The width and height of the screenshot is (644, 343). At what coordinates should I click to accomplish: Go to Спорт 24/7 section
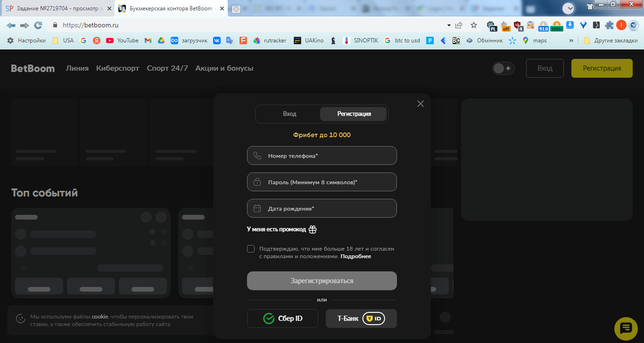(167, 68)
